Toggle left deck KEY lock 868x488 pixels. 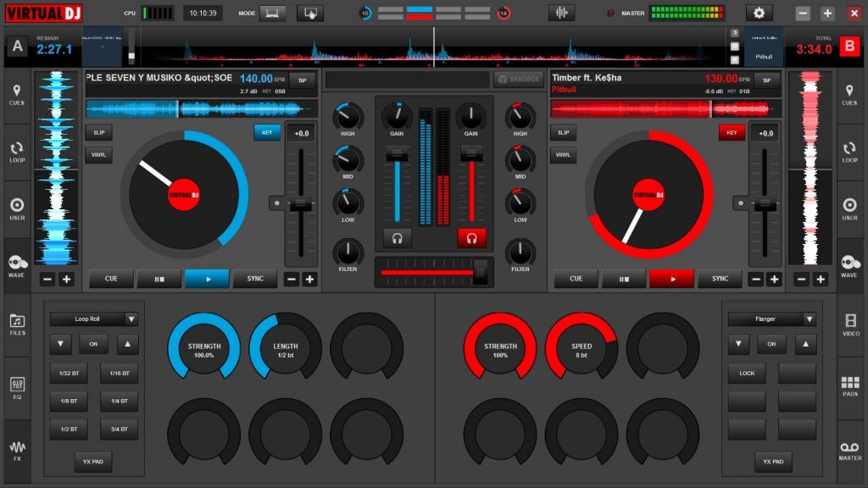tap(267, 133)
